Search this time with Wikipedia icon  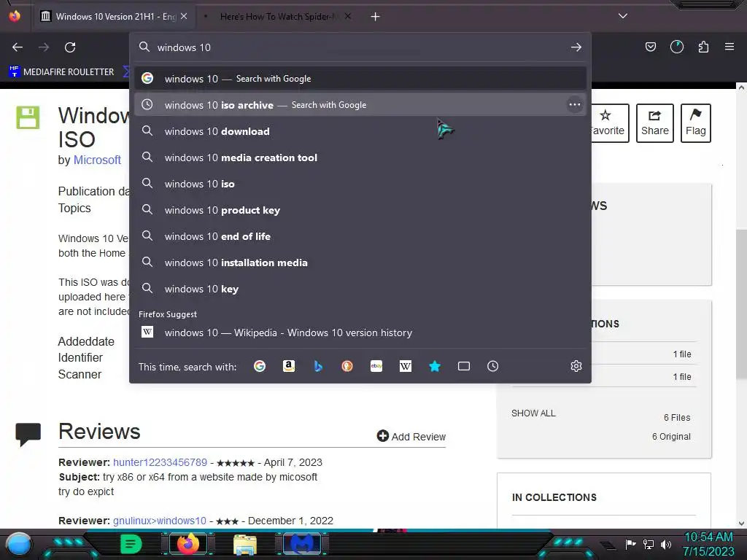tap(406, 366)
